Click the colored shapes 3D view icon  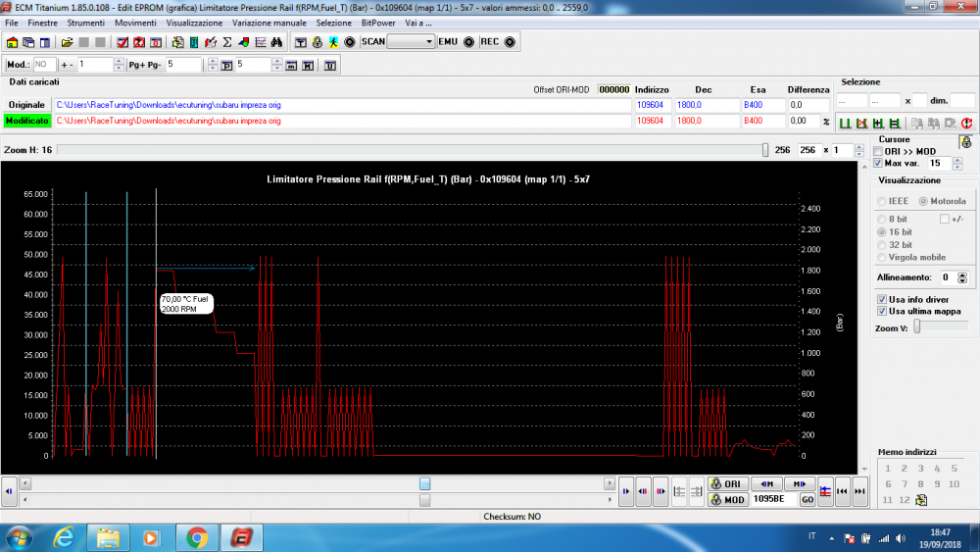click(244, 42)
